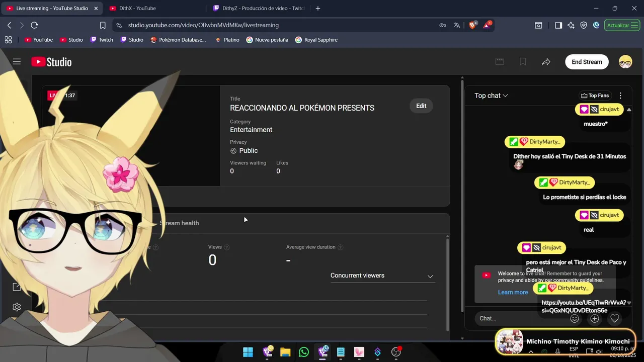644x362 pixels.
Task: Jump to latest chat messages arrow
Action: pos(629,302)
